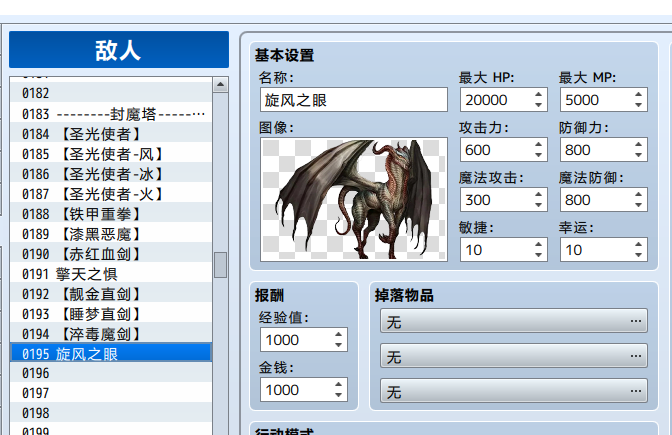The width and height of the screenshot is (672, 435).
Task: Select enemy 0191 擎天之惧
Action: (111, 274)
